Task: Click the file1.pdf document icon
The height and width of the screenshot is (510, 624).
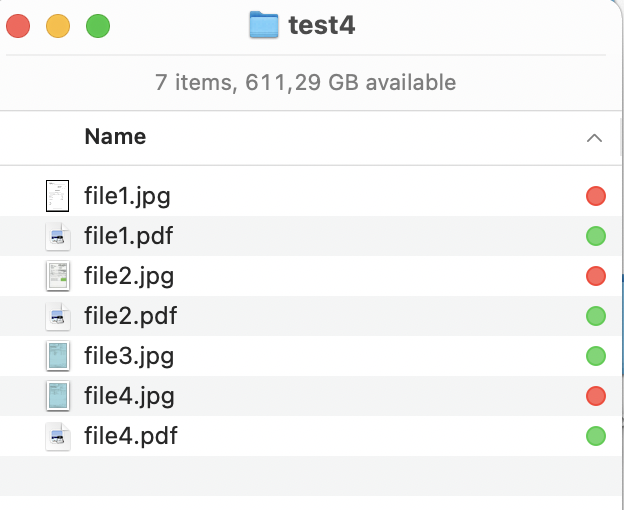Action: tap(58, 236)
